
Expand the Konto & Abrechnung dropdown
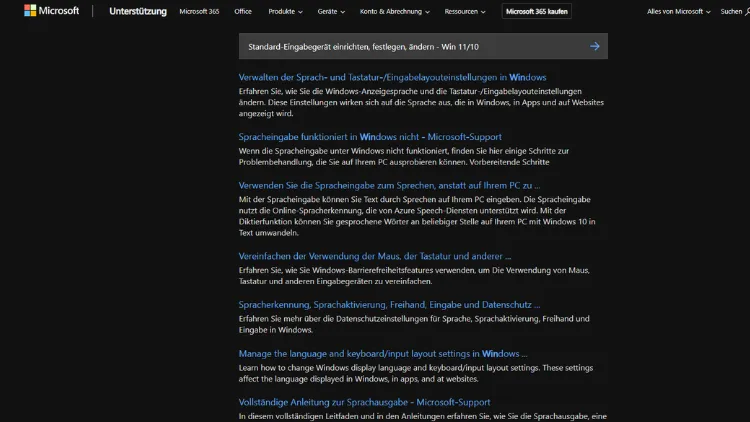395,11
